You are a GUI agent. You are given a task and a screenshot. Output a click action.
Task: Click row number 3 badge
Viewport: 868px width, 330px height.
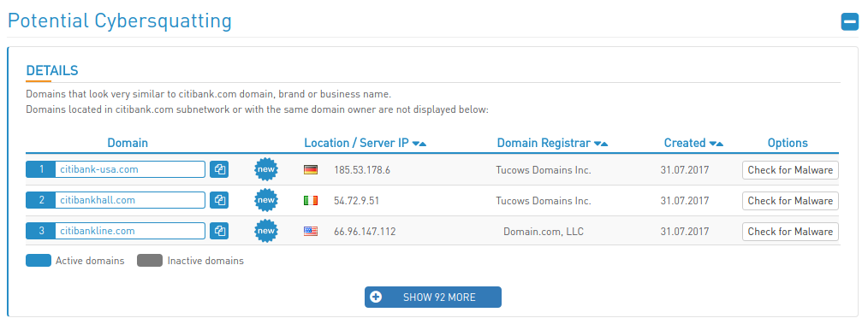[x=40, y=231]
